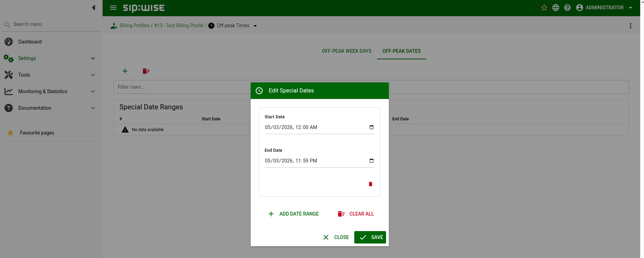This screenshot has height=258, width=644.
Task: Click the favourites star icon in header
Action: click(544, 8)
